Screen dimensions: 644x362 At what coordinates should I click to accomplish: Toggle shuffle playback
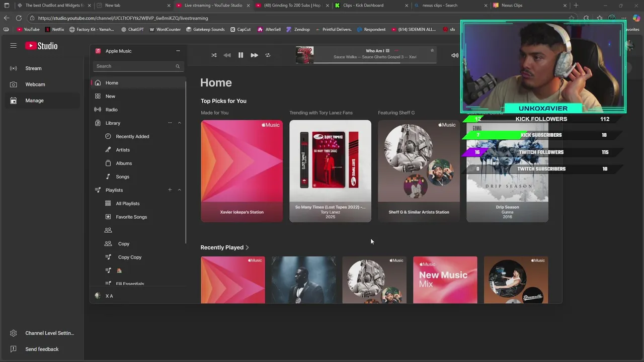(x=214, y=55)
